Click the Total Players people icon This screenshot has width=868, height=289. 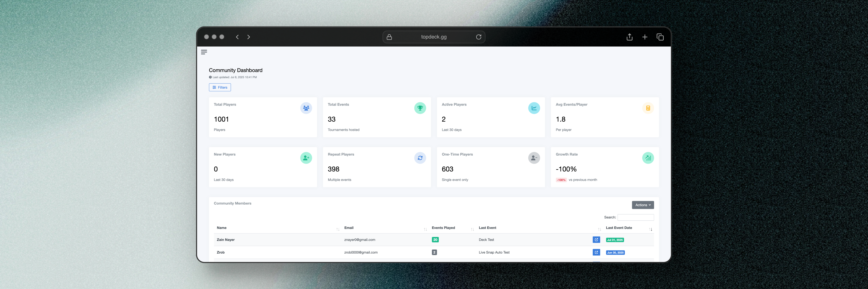coord(306,108)
